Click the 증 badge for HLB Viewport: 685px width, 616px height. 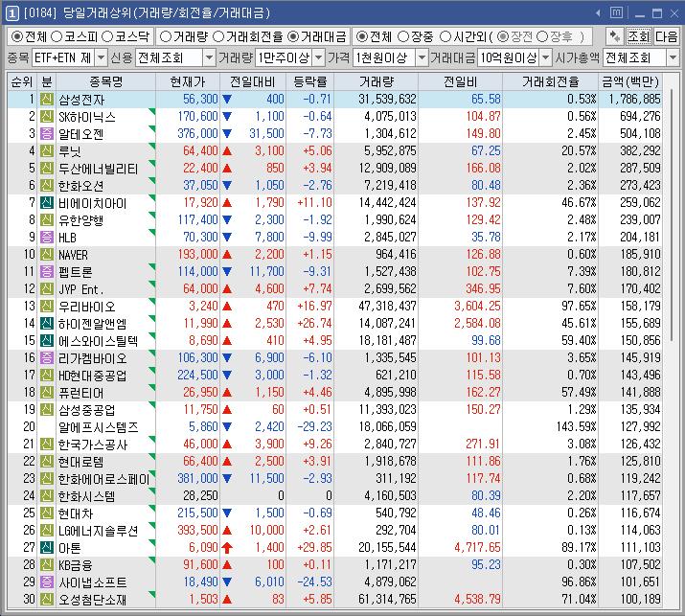click(46, 238)
